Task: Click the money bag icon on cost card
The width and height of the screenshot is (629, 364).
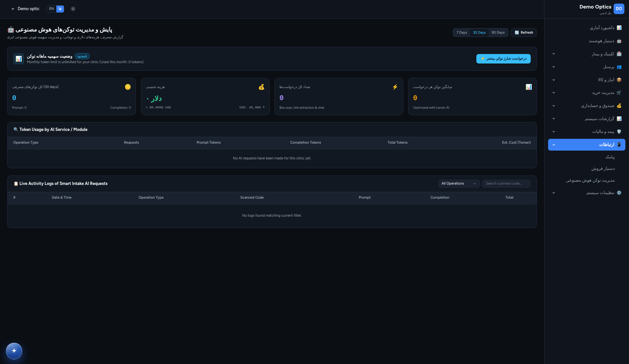Action: click(x=261, y=87)
